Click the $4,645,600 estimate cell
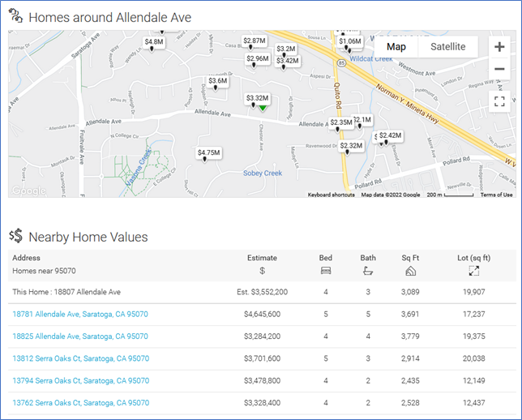This screenshot has height=420, width=522. click(262, 314)
